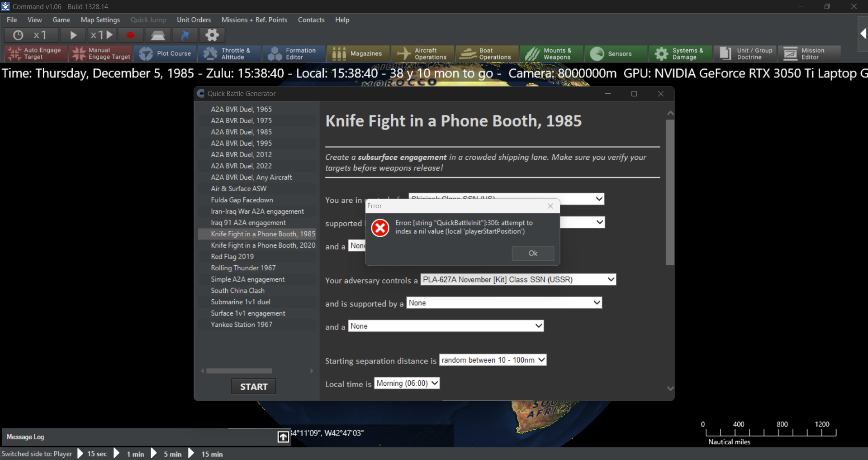Screen dimensions: 868x460
Task: Open adversary 'and is supported by a' dropdown
Action: (504, 303)
